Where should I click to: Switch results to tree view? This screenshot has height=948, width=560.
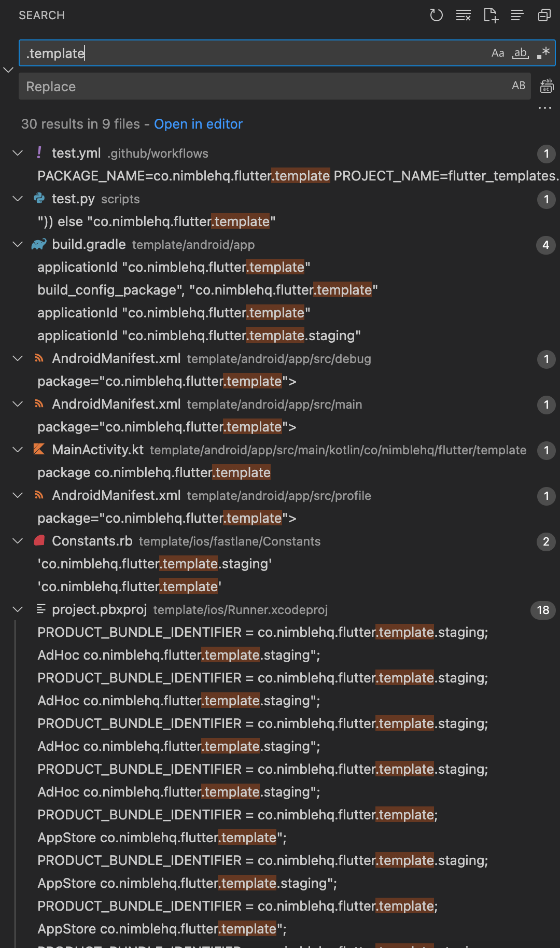point(517,15)
